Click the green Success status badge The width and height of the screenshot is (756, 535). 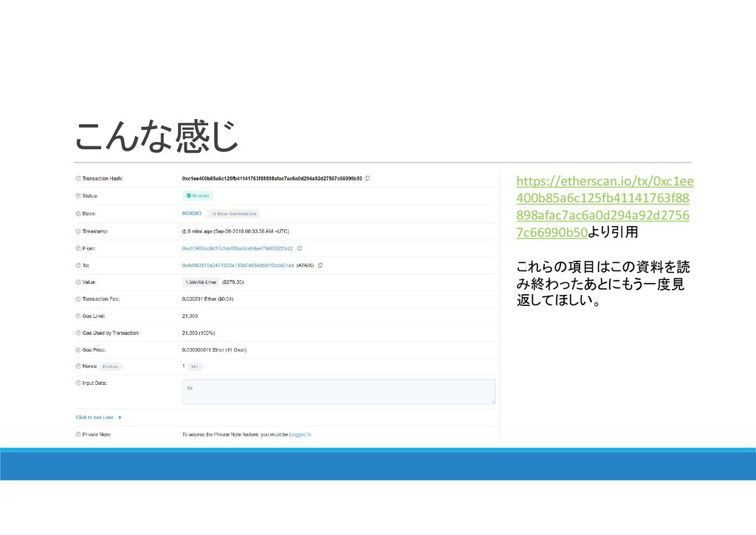coord(198,196)
